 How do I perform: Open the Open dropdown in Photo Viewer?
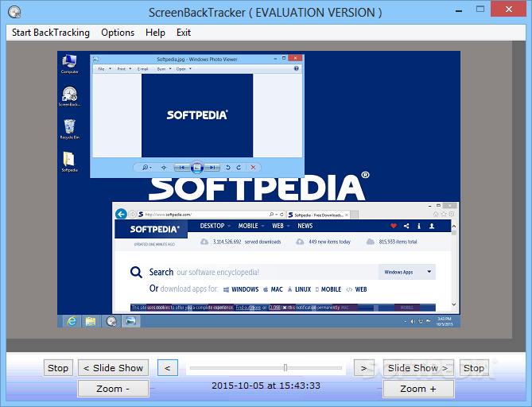click(184, 69)
